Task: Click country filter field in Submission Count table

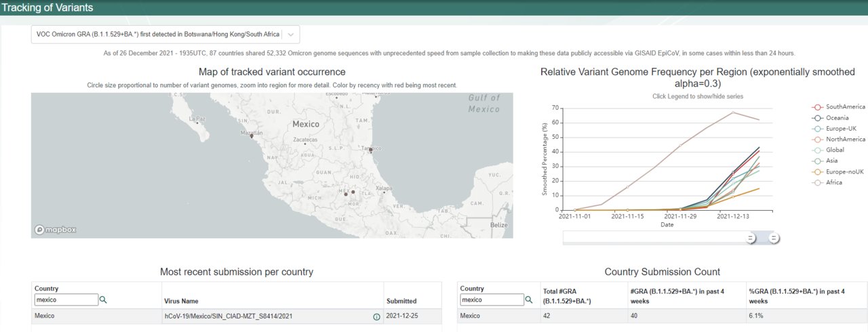Action: point(492,299)
